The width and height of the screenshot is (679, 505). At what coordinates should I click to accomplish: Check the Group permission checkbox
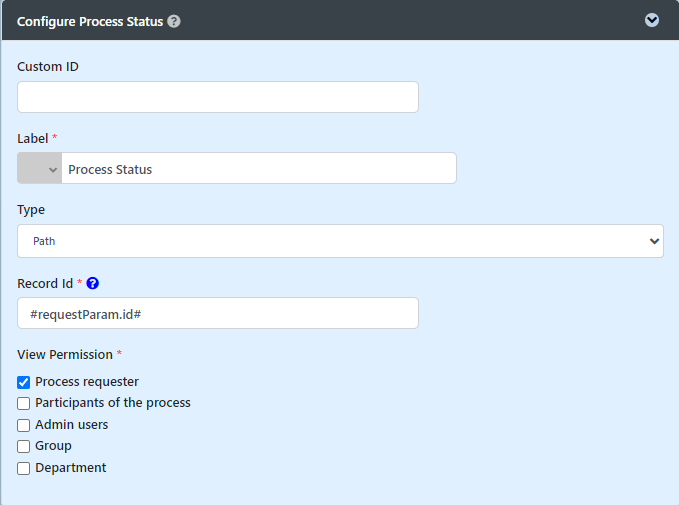click(24, 447)
